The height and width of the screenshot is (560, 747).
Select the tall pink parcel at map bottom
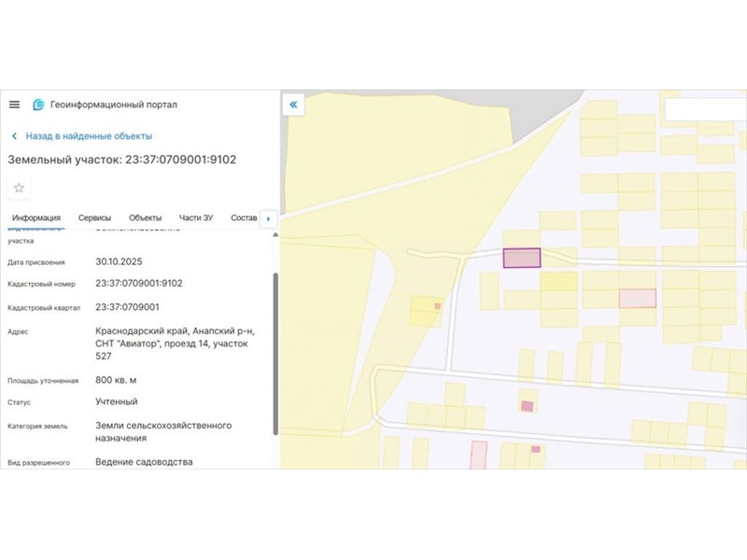click(x=479, y=455)
